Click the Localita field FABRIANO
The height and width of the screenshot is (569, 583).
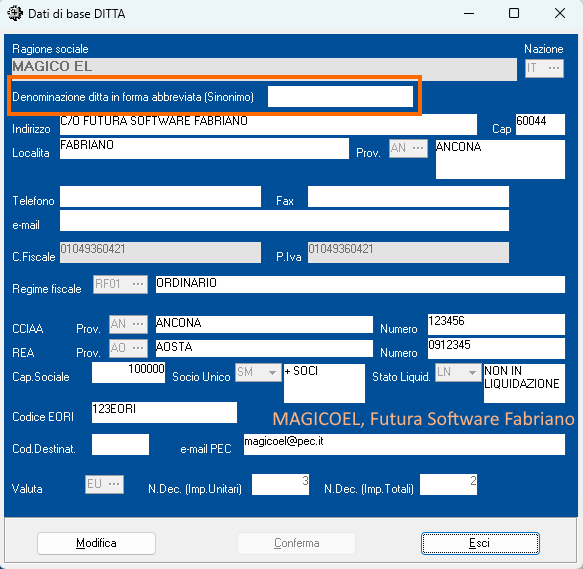coord(204,149)
